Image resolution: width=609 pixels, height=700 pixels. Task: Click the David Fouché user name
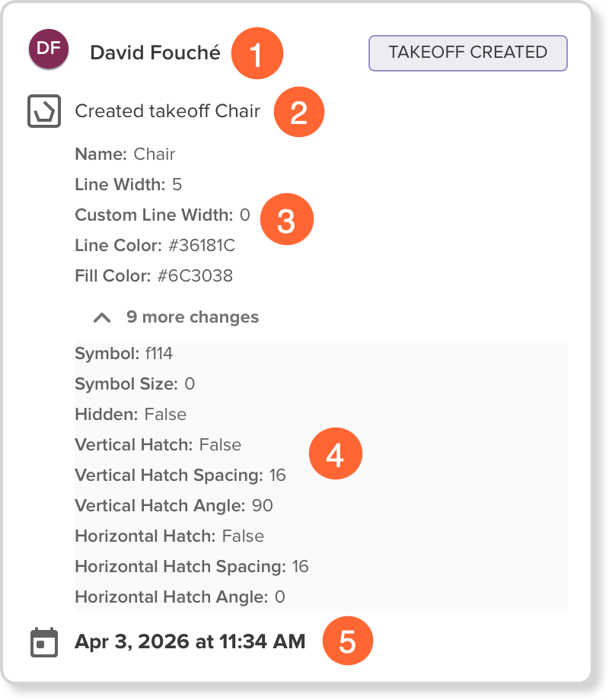[x=155, y=52]
